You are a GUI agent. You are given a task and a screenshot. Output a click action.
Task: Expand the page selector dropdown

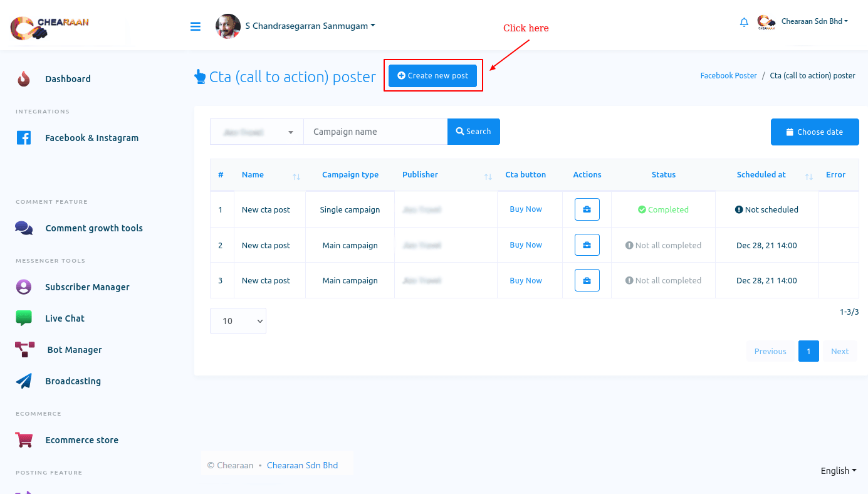pyautogui.click(x=256, y=132)
